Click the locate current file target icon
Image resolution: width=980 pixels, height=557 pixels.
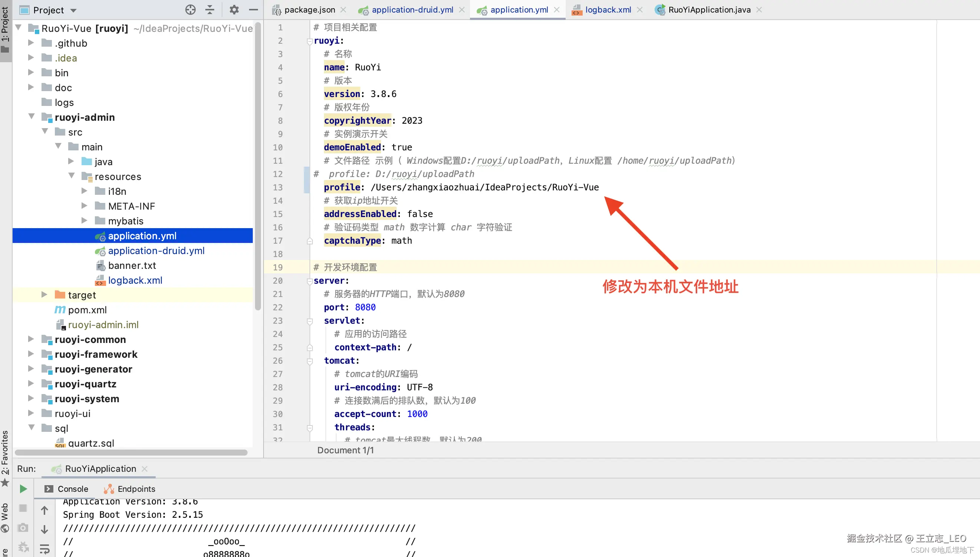tap(190, 10)
